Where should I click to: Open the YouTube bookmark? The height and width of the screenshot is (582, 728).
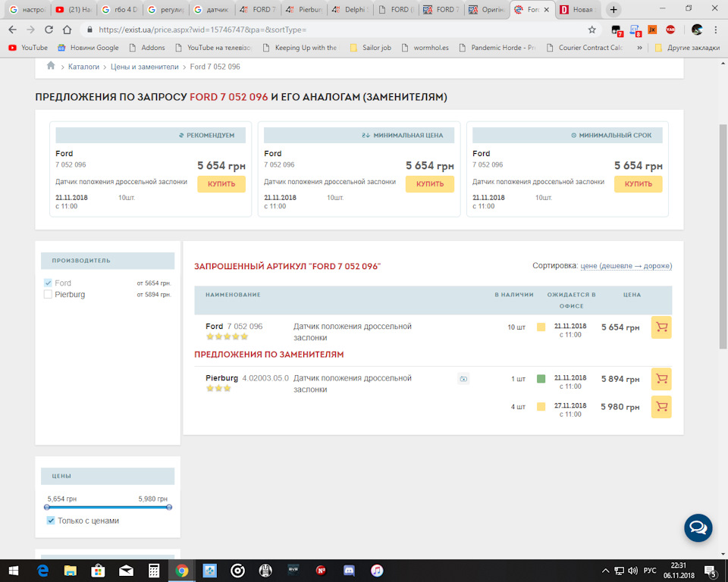pos(28,48)
